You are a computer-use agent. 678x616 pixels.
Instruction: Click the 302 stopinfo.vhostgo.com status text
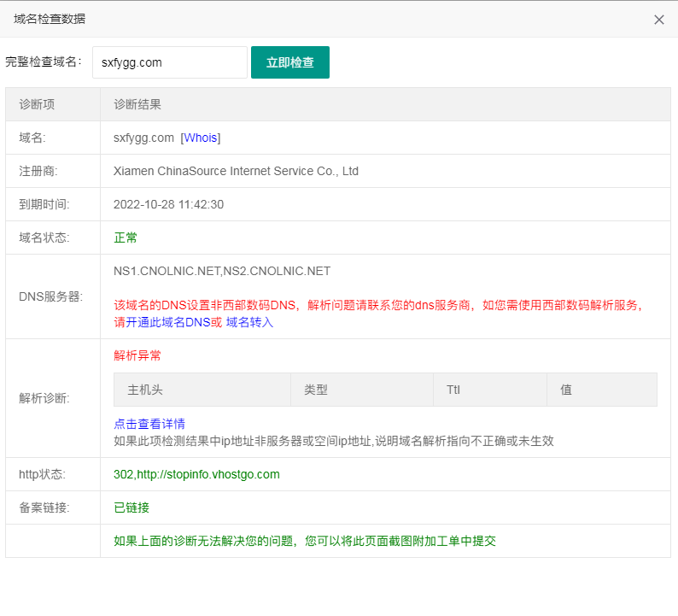coord(196,474)
